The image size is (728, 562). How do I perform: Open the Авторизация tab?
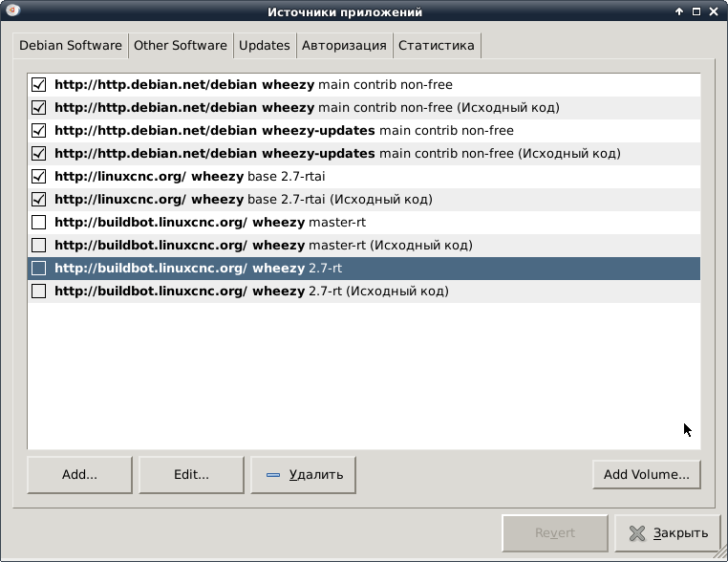[344, 46]
